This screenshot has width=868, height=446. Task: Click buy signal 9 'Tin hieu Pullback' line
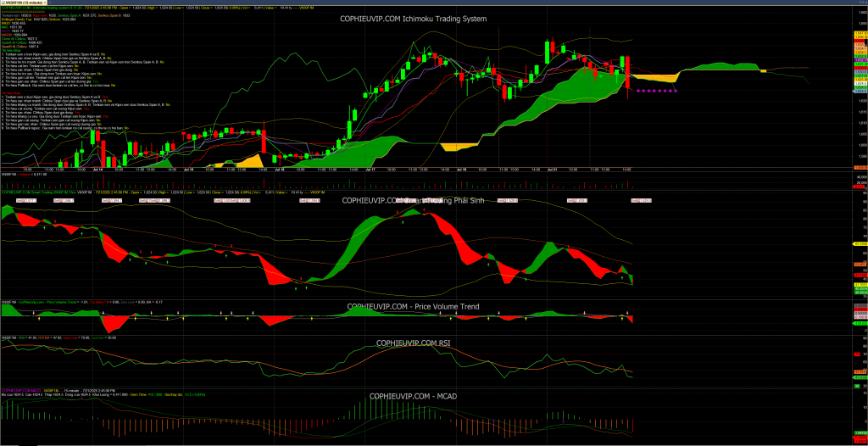pos(58,86)
